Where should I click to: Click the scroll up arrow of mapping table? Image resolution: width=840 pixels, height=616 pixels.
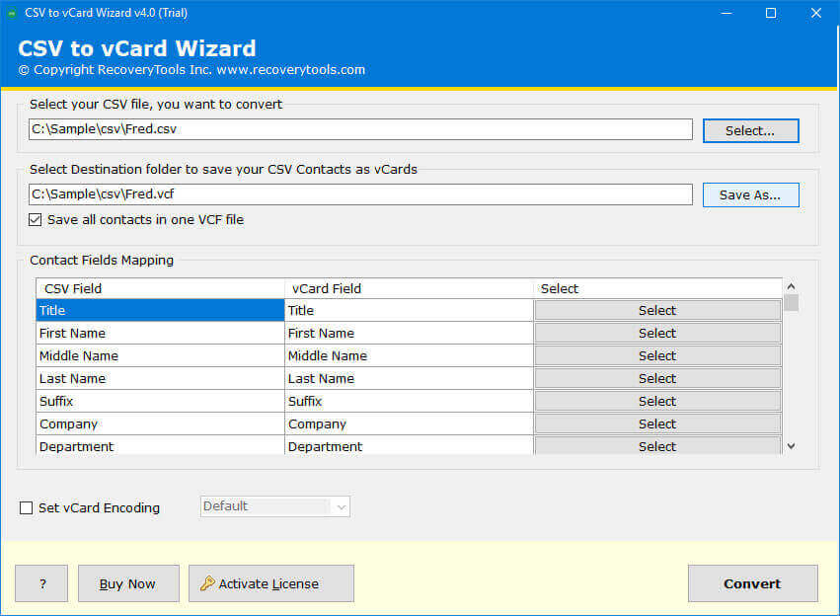pyautogui.click(x=792, y=286)
